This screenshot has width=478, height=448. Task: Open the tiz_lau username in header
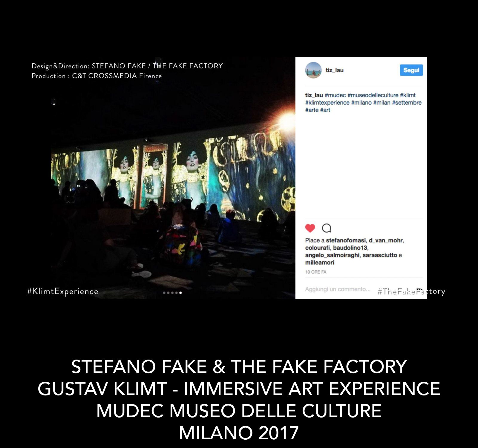point(334,70)
